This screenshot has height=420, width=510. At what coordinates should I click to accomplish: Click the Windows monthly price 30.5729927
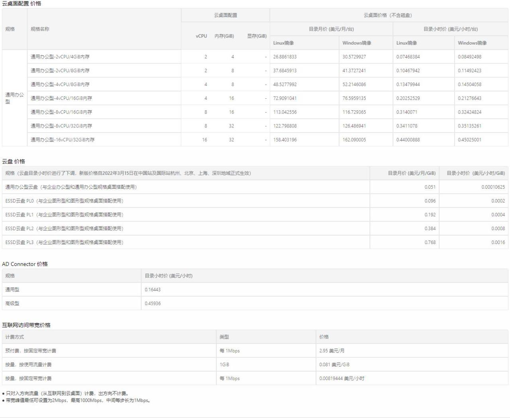click(x=354, y=57)
